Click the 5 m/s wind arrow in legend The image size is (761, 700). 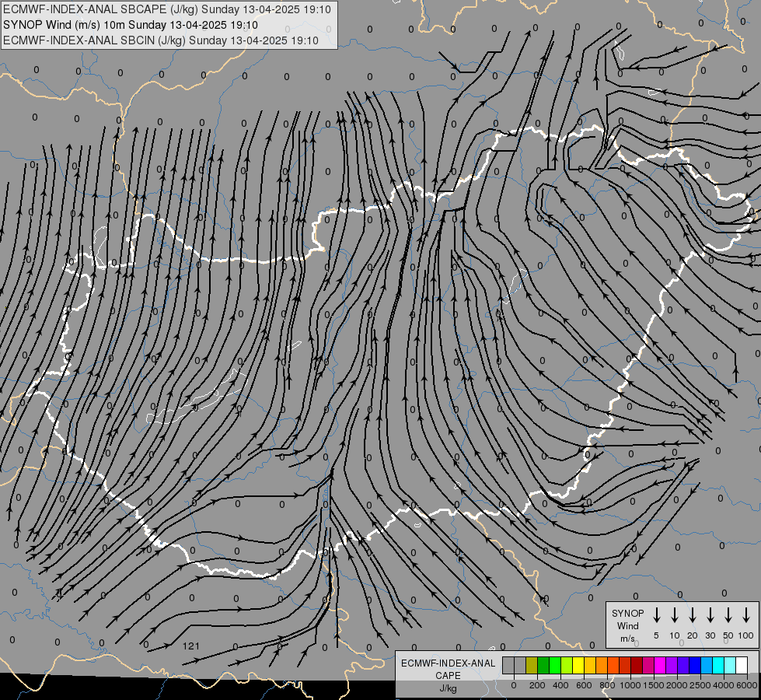click(x=657, y=614)
